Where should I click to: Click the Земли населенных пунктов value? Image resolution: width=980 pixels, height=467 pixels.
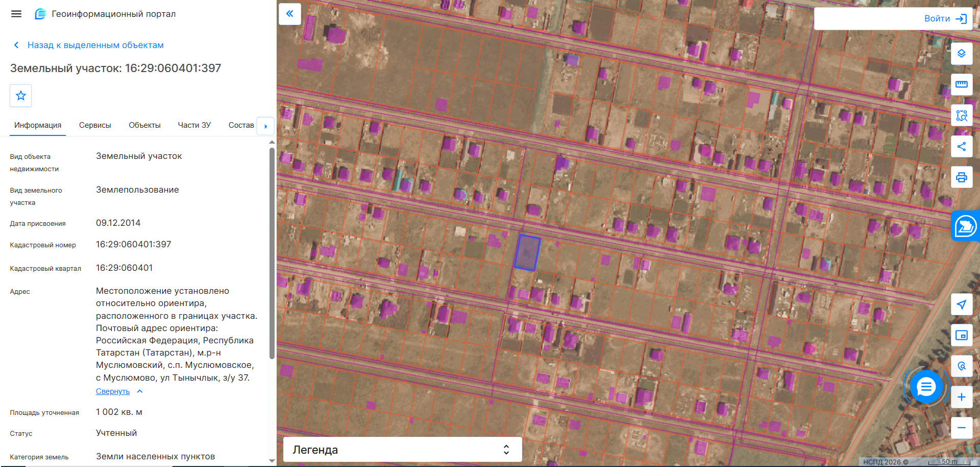tap(156, 457)
